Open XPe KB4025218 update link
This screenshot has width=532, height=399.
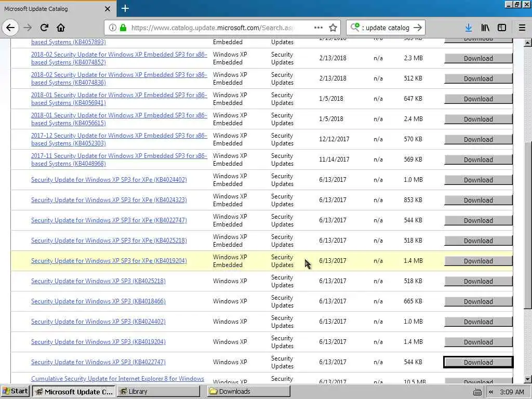click(109, 241)
